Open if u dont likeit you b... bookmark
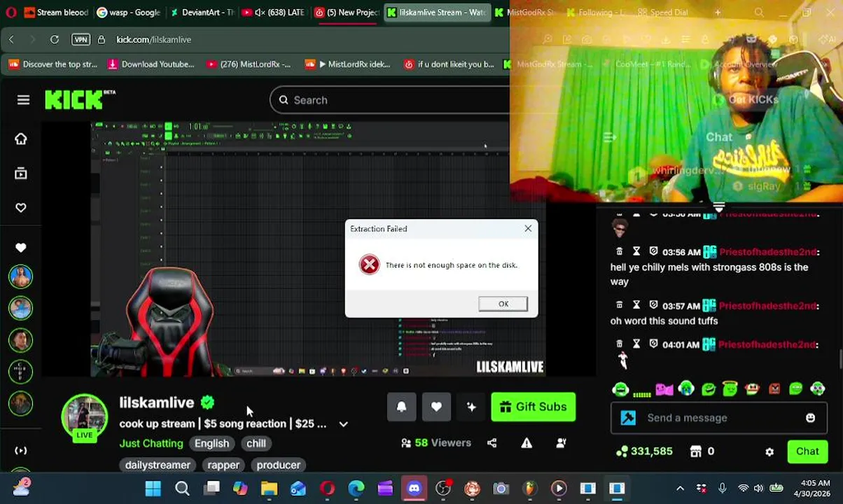843x504 pixels. (x=450, y=64)
